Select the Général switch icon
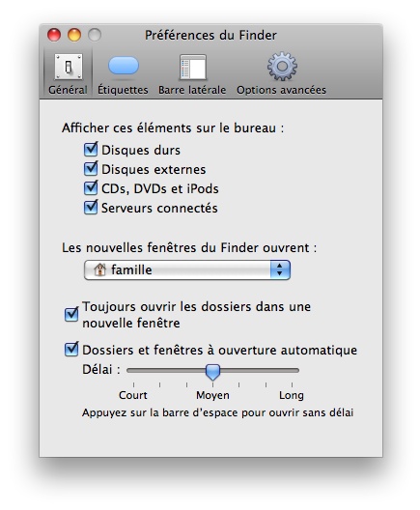 pyautogui.click(x=69, y=67)
